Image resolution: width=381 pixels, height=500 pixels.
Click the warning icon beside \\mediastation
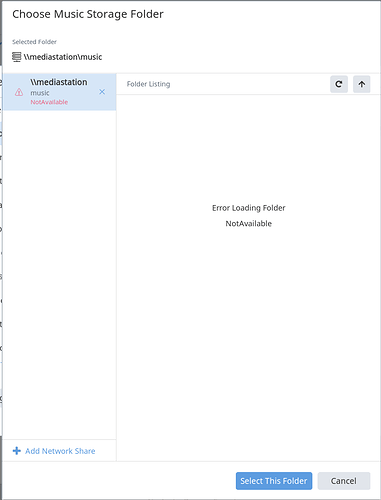tap(19, 92)
